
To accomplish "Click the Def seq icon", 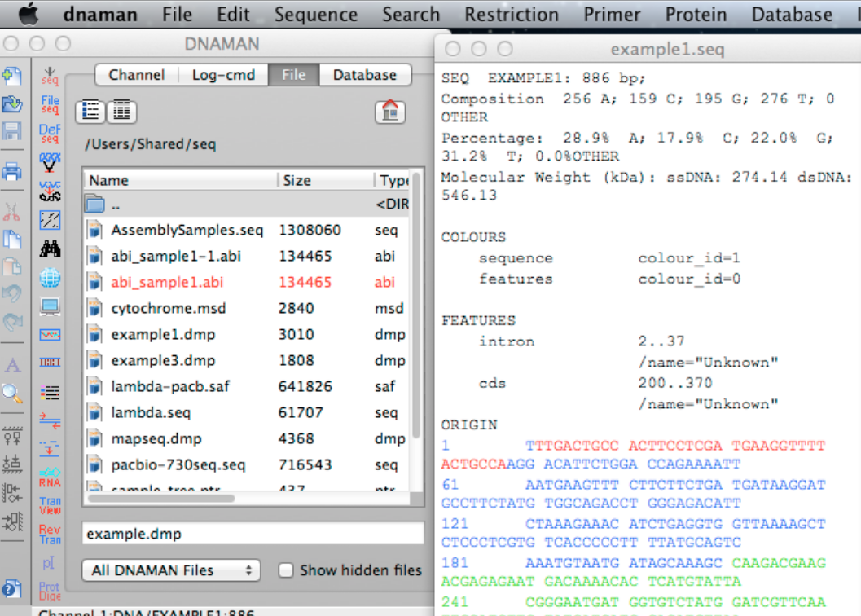I will click(x=50, y=133).
